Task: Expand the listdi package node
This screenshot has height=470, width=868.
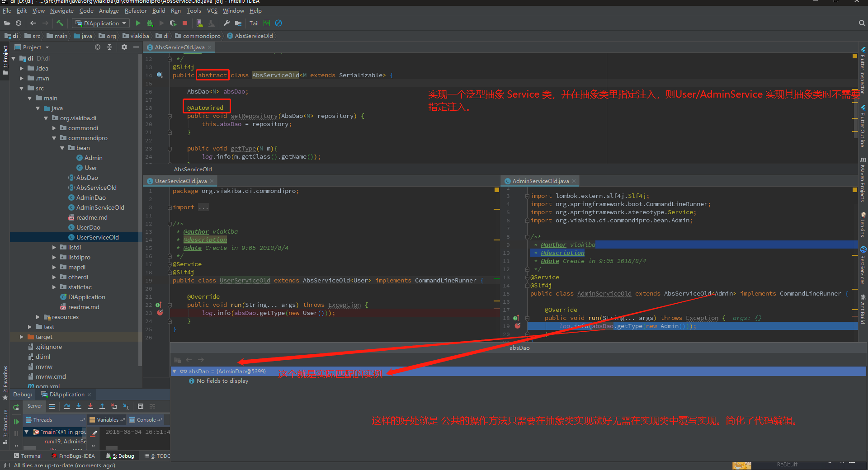Action: [x=54, y=247]
